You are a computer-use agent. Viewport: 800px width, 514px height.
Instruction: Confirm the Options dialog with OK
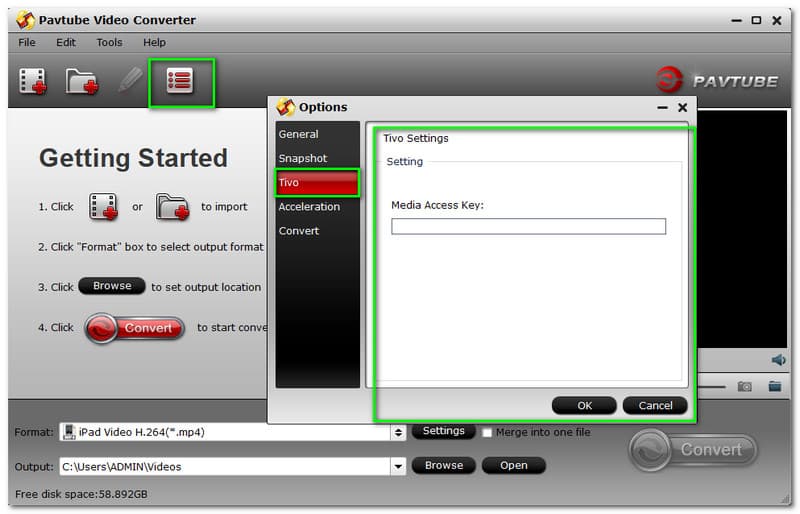tap(584, 406)
